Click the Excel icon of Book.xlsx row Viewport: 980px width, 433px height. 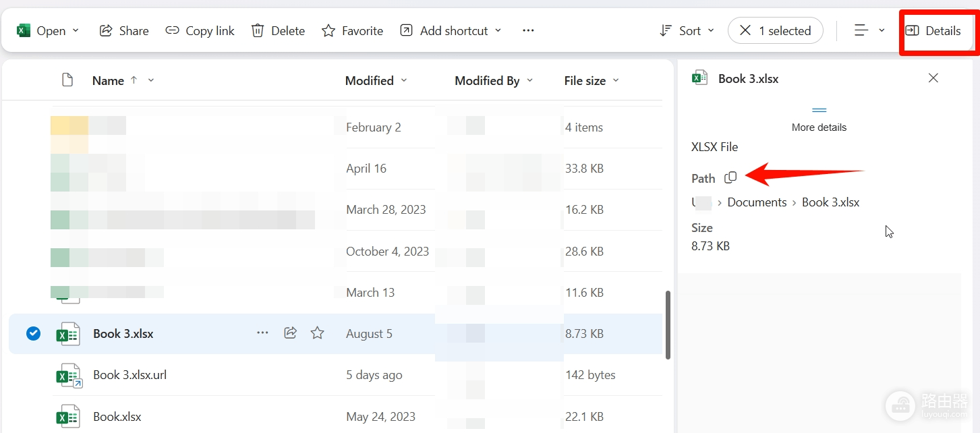[x=67, y=417]
